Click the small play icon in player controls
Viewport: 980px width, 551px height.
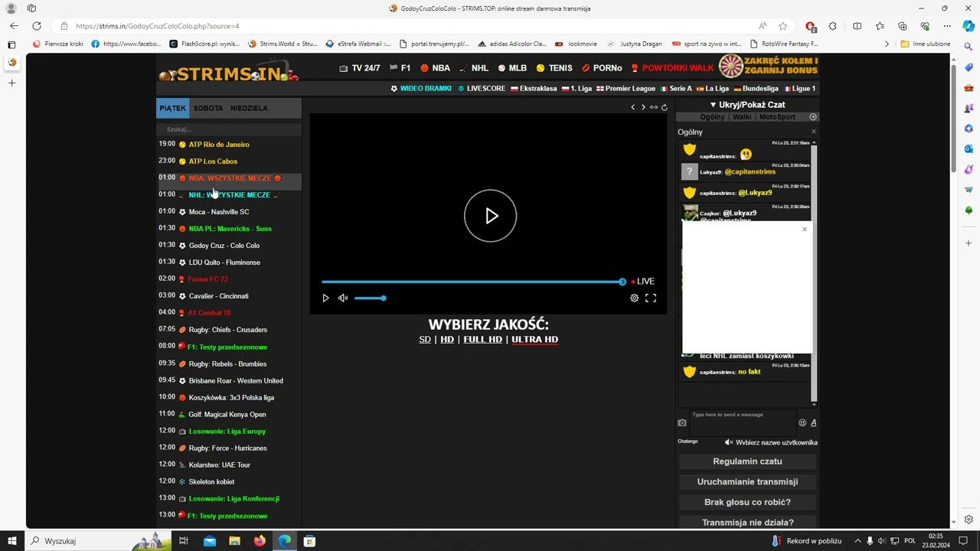325,298
